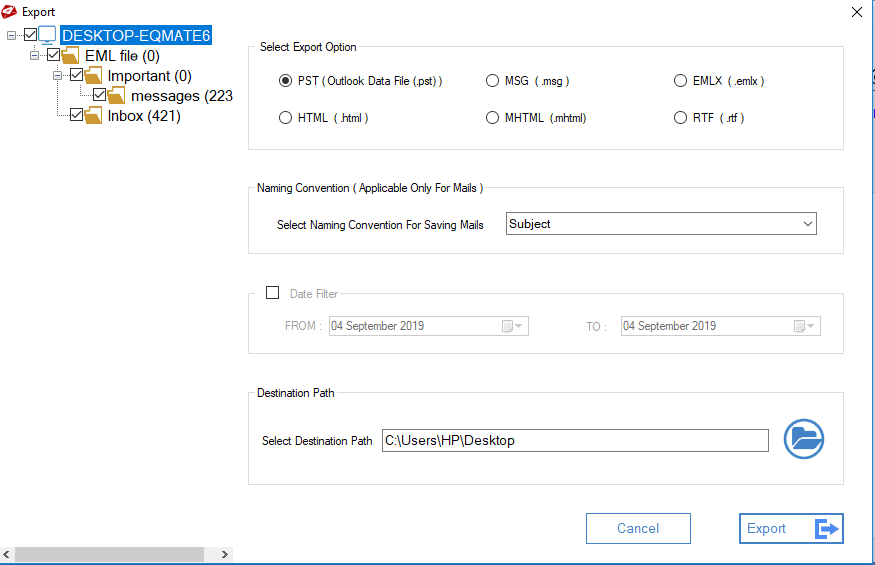
Task: Click the messages folder icon
Action: 116,95
